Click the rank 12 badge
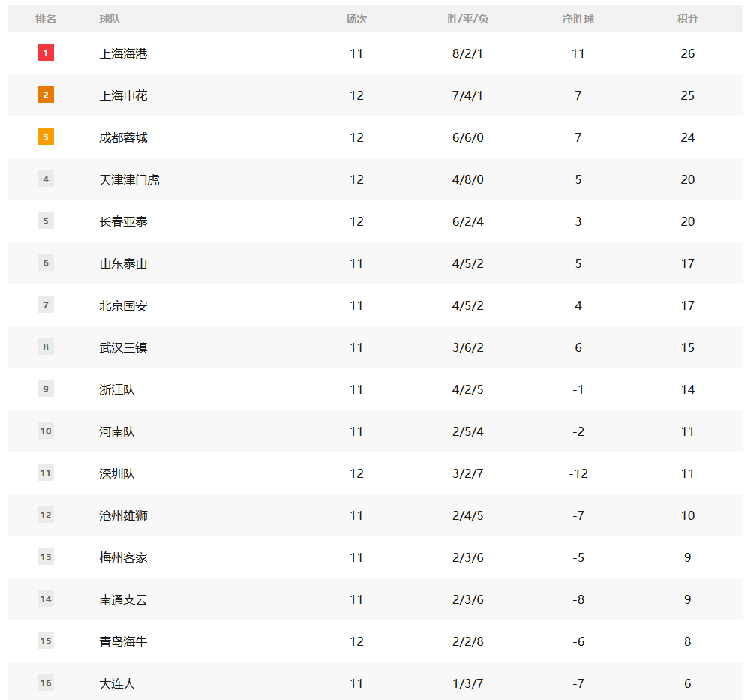The image size is (751, 700). tap(46, 515)
